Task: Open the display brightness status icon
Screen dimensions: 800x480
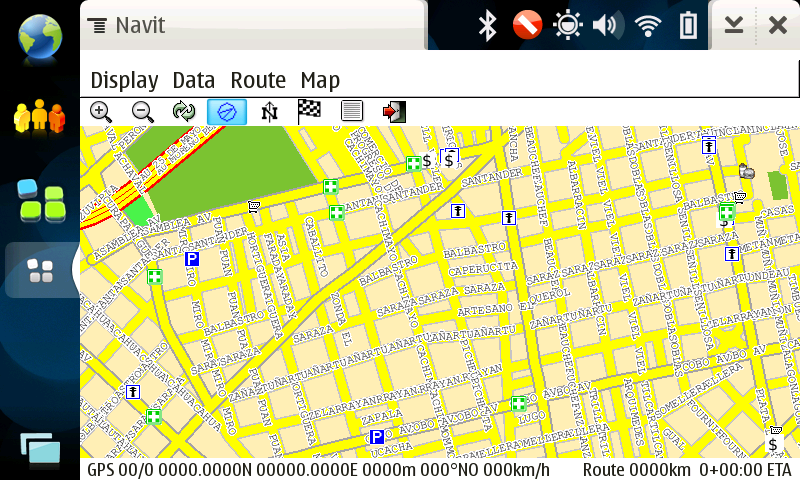Action: [567, 25]
